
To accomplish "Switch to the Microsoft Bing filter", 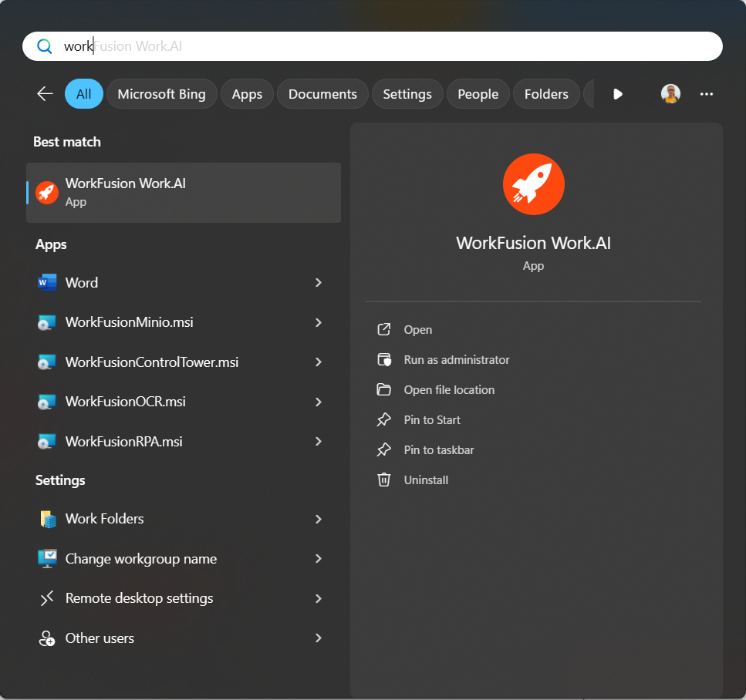I will pyautogui.click(x=162, y=94).
